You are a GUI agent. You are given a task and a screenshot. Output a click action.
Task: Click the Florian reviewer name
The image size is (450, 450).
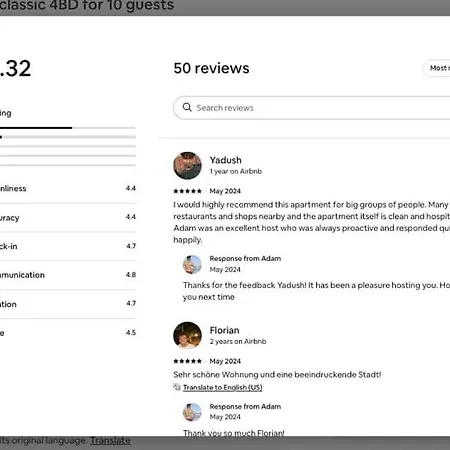pyautogui.click(x=224, y=330)
